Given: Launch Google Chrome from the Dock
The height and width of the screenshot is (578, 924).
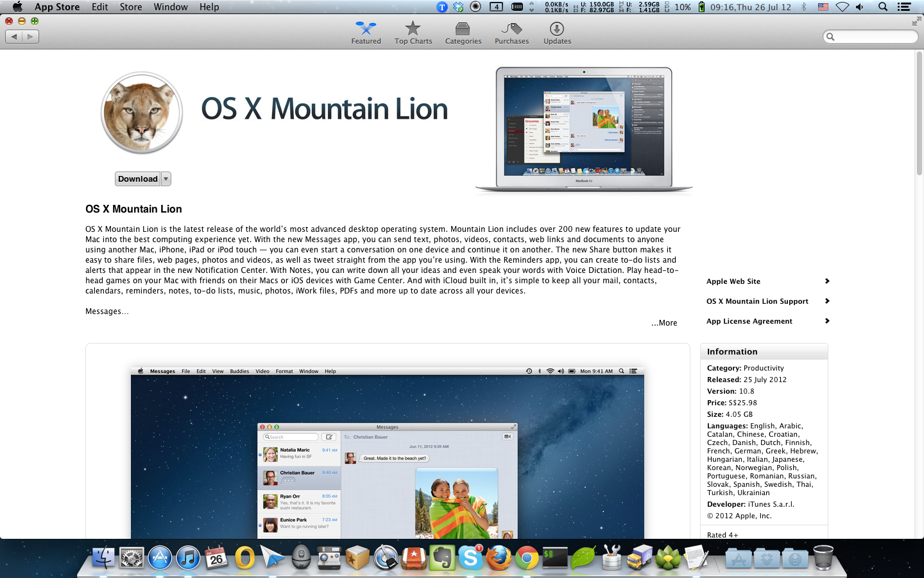Looking at the screenshot, I should [527, 557].
